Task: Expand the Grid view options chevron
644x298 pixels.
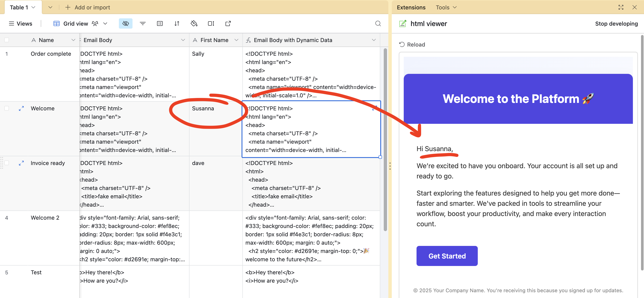Action: tap(105, 23)
